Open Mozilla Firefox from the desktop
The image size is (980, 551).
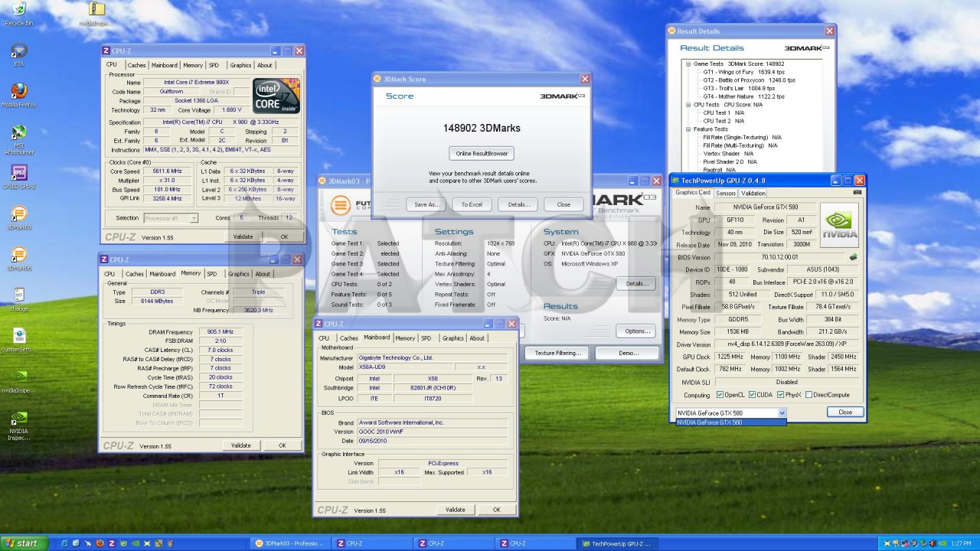[19, 92]
